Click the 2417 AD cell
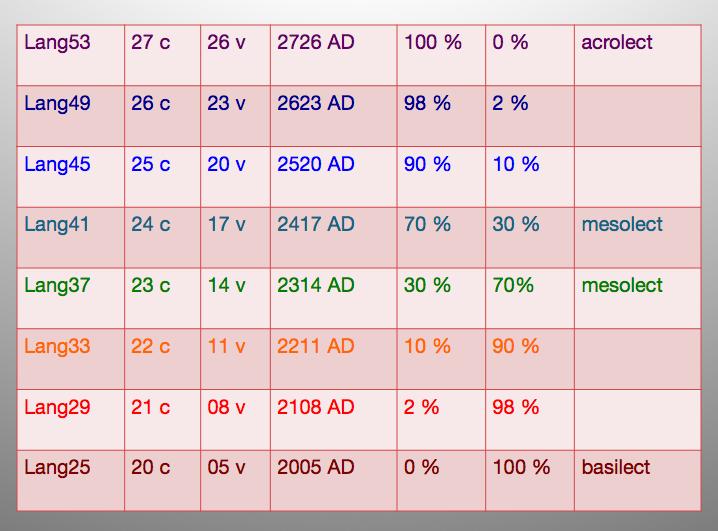Image resolution: width=718 pixels, height=531 pixels. (316, 224)
